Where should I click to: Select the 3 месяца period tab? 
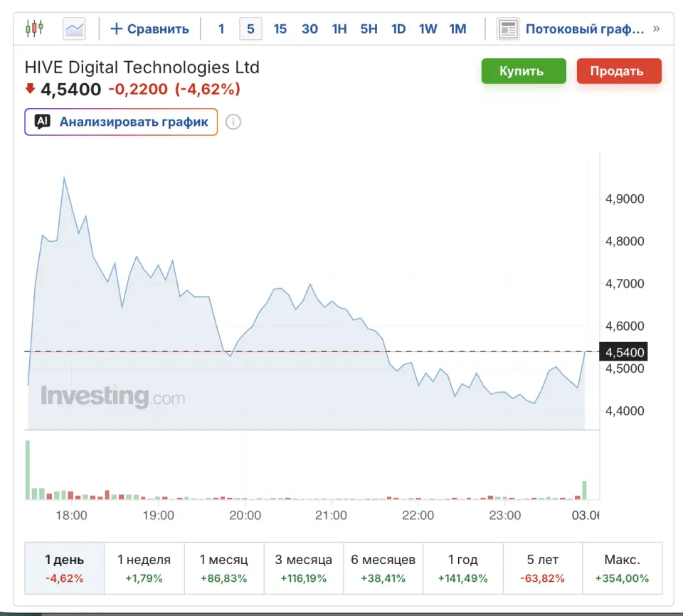point(304,568)
